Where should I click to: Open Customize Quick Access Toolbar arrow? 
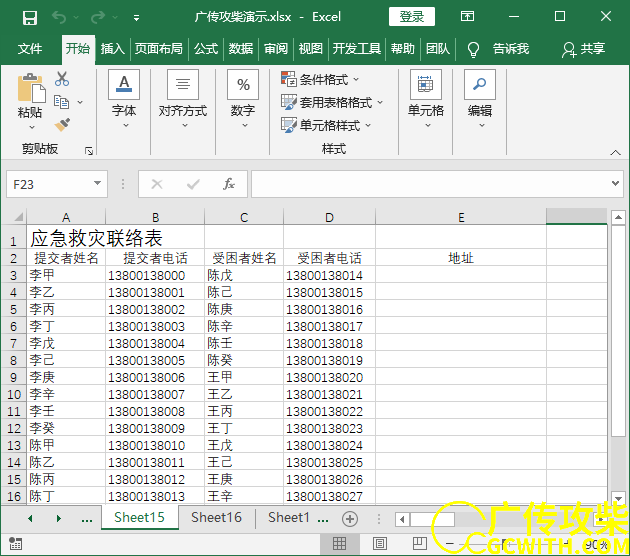coord(137,18)
